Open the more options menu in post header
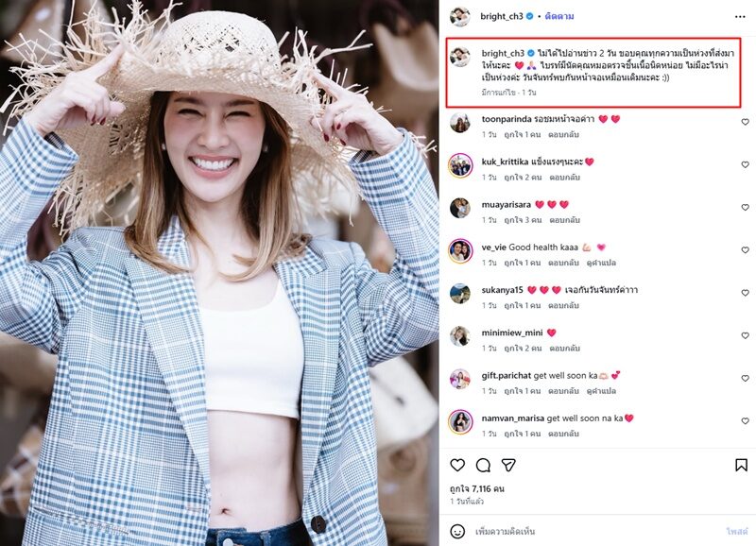This screenshot has width=756, height=546. (x=740, y=16)
